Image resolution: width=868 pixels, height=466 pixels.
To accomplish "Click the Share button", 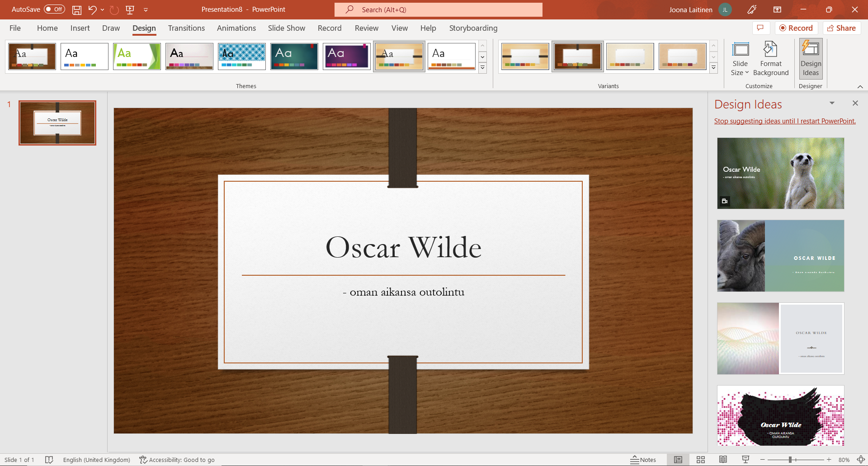I will (841, 28).
